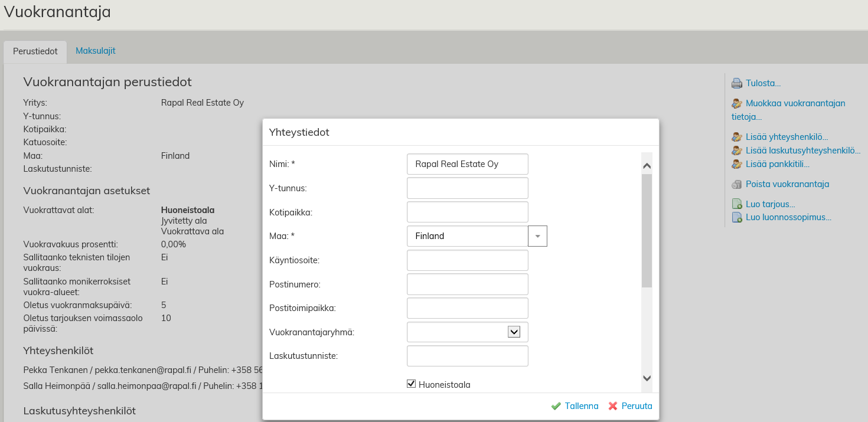Click into the Y-tunnus input field

[x=467, y=188]
